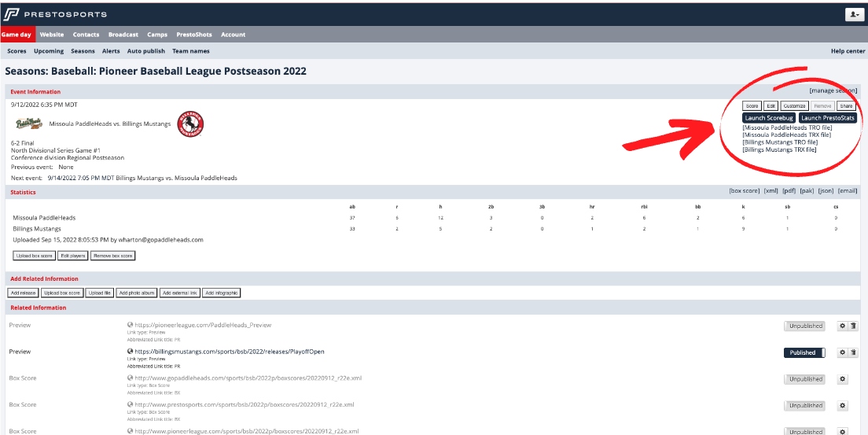The width and height of the screenshot is (868, 435).
Task: Go to Alerts submenu
Action: 111,51
